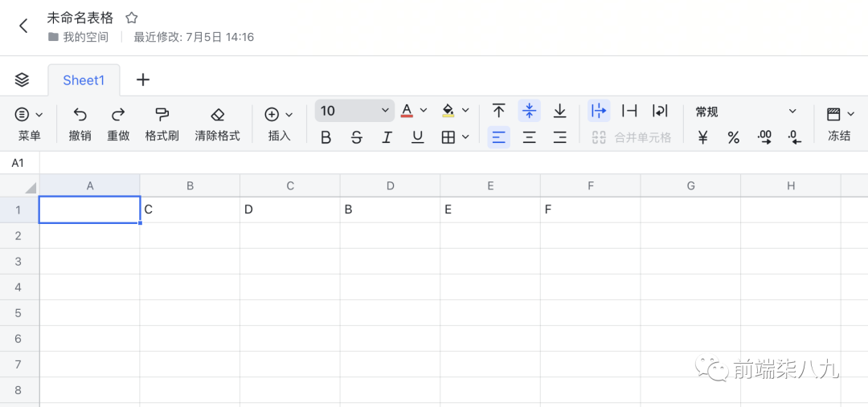This screenshot has width=868, height=407.
Task: Open the font size 10 dropdown
Action: click(354, 111)
